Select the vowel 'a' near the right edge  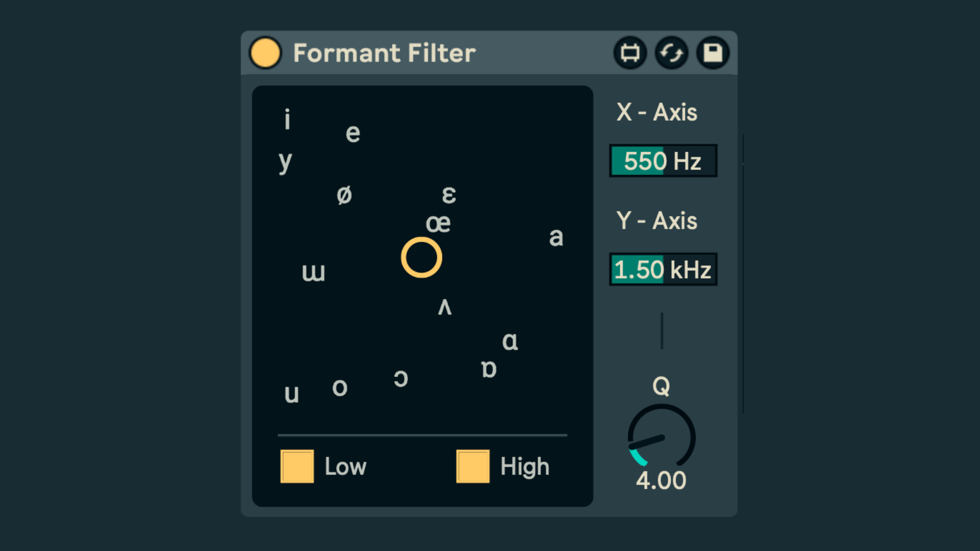click(556, 237)
